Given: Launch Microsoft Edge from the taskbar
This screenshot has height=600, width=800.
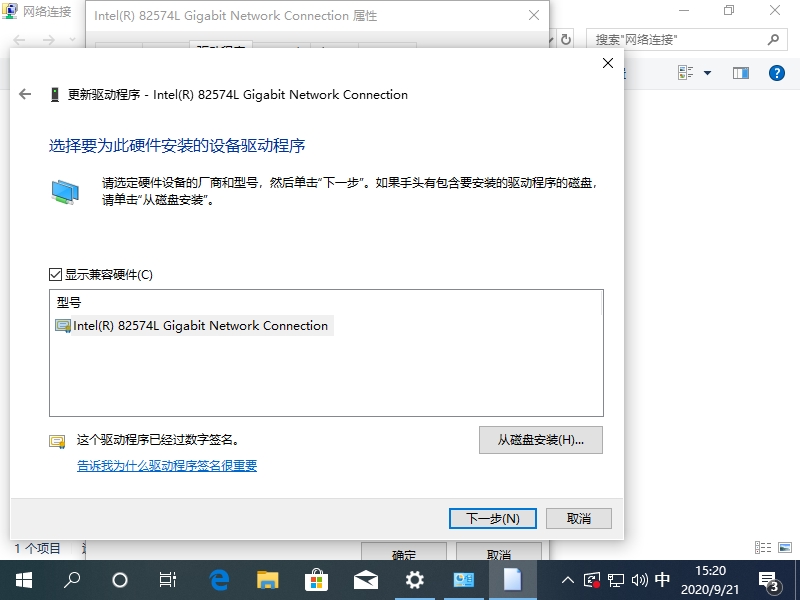Looking at the screenshot, I should (219, 580).
